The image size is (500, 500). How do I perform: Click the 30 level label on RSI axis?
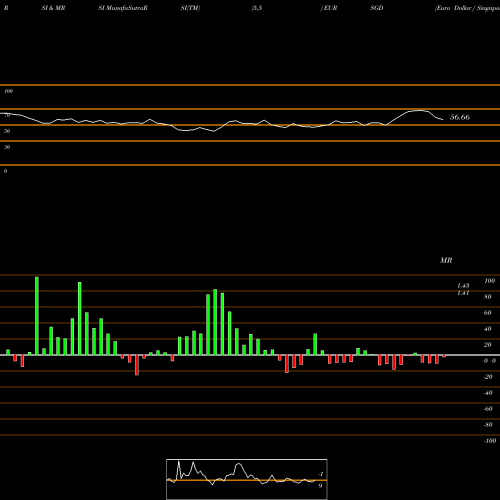[7, 147]
